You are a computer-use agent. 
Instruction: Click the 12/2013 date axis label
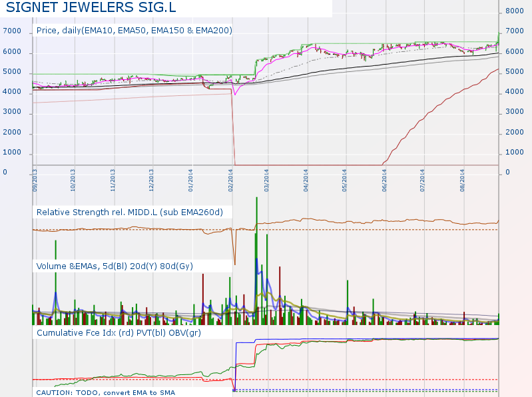(151, 181)
